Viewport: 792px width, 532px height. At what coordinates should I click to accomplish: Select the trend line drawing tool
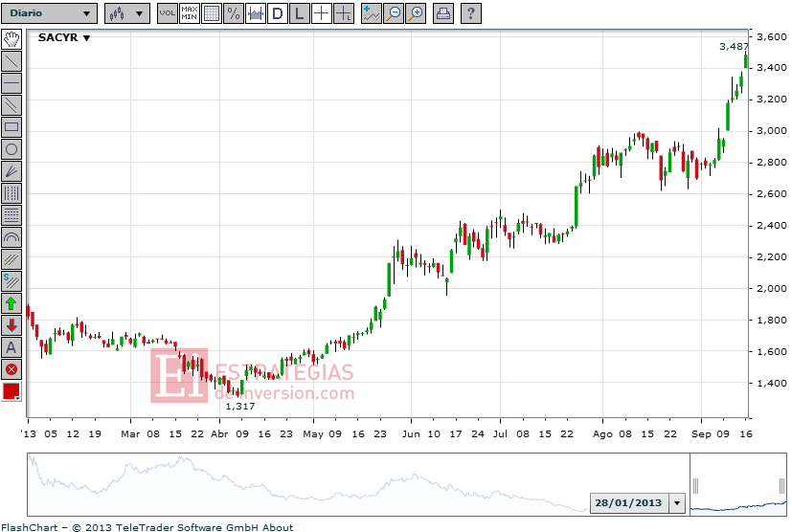pyautogui.click(x=11, y=61)
